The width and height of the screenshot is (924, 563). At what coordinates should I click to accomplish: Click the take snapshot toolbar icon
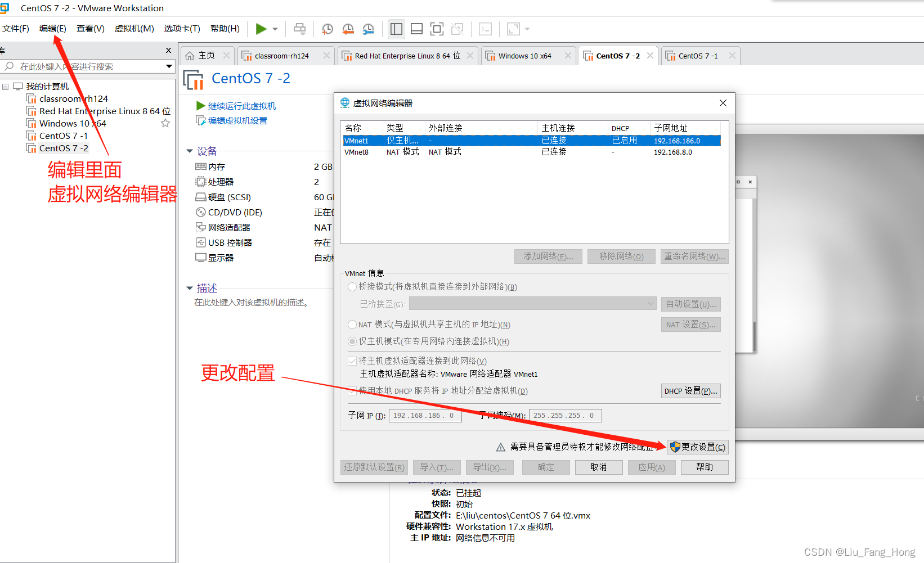pyautogui.click(x=327, y=29)
